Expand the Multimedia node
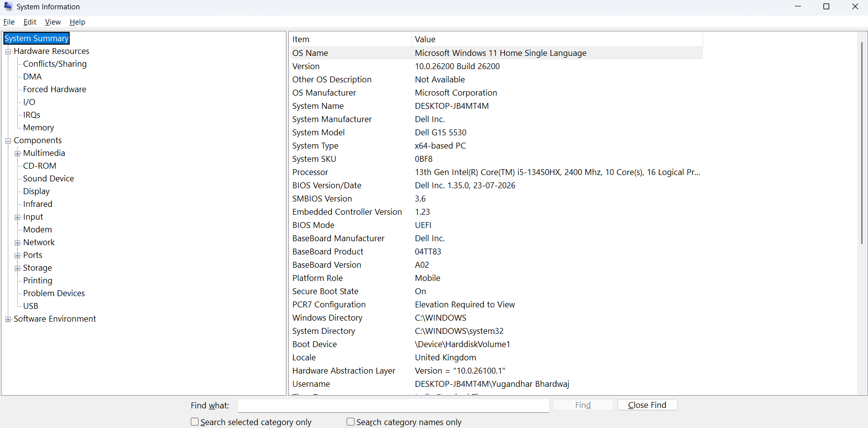 18,153
